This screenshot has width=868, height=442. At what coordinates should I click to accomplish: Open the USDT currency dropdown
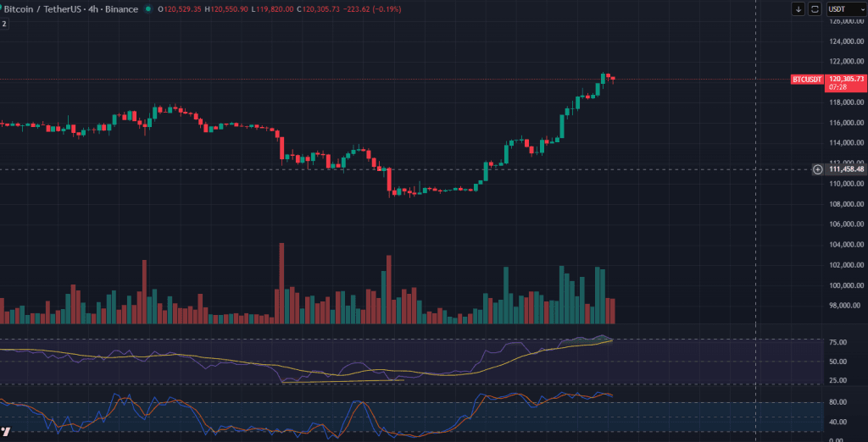click(x=845, y=8)
